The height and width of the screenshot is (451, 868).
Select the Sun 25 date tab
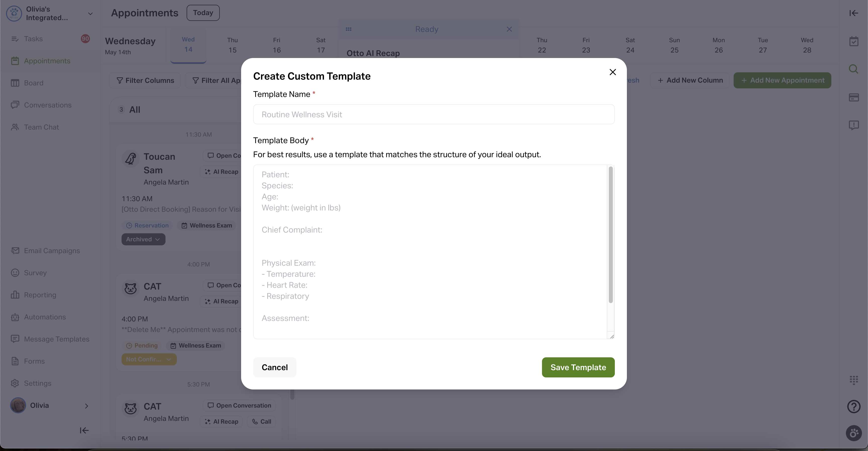(674, 45)
